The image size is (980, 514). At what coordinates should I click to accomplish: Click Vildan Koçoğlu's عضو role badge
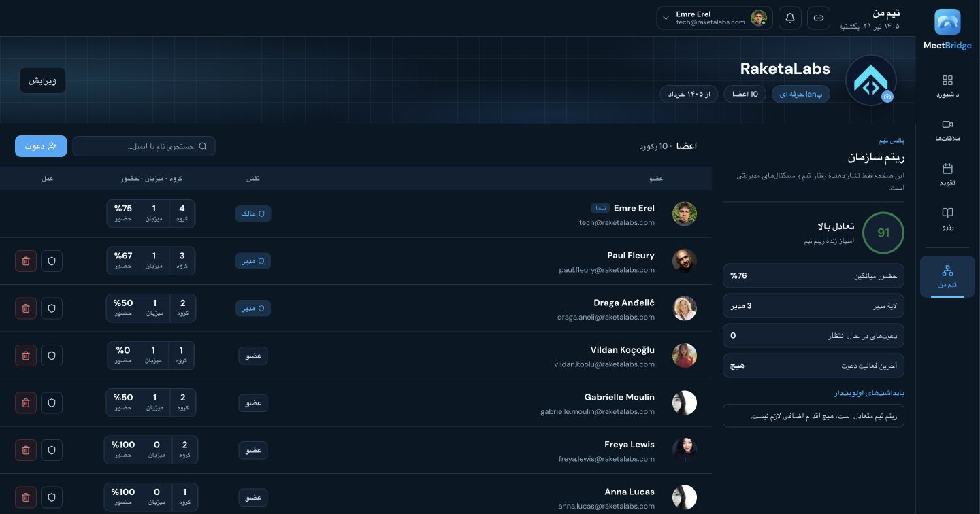point(253,356)
